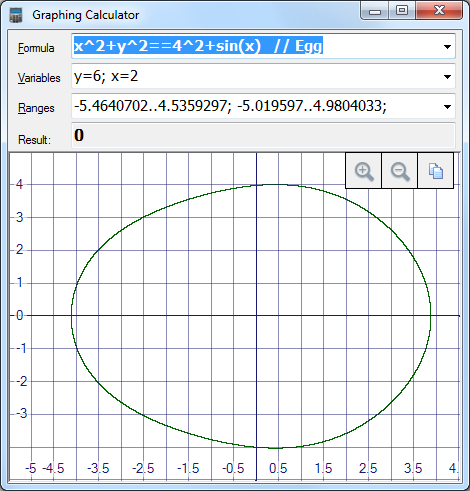This screenshot has height=491, width=470.
Task: Click the graph origin where axes cross
Action: point(256,315)
